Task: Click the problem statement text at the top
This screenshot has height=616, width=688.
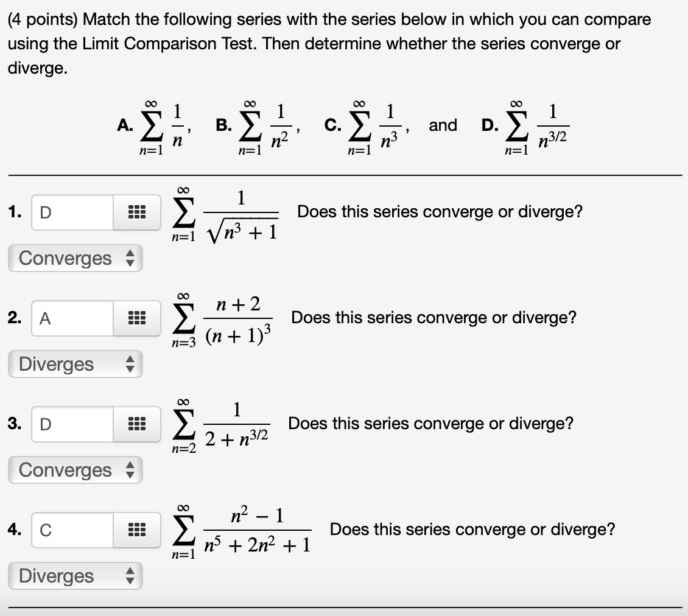Action: click(x=329, y=43)
